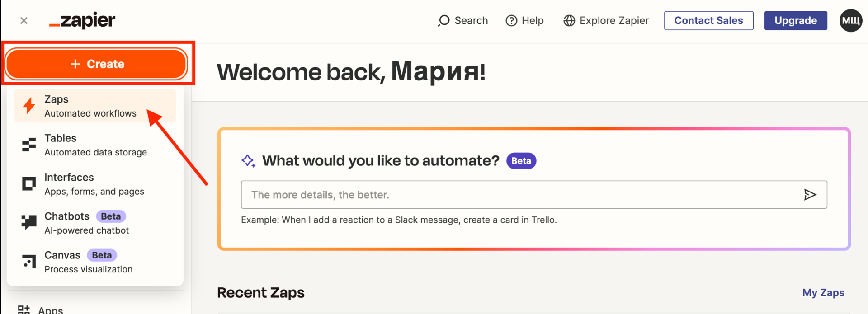Click the orange Create button
Screen dimensions: 868x314
click(x=97, y=64)
